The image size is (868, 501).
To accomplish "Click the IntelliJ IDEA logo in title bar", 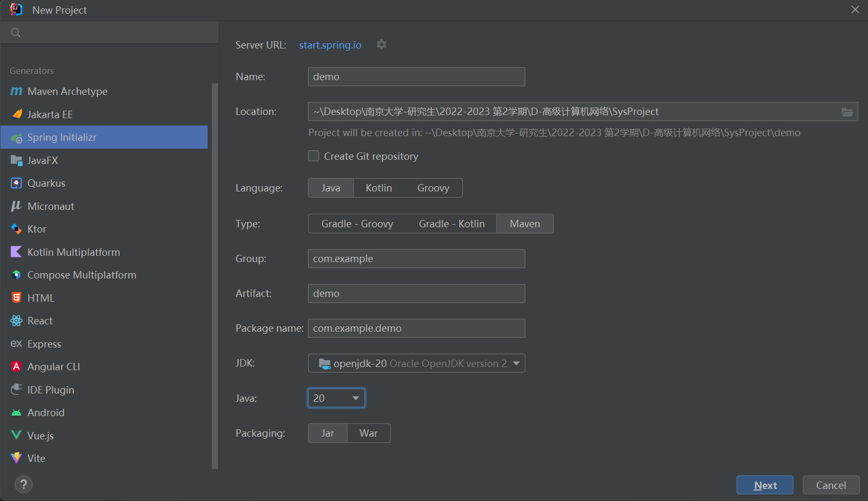I will pyautogui.click(x=16, y=9).
